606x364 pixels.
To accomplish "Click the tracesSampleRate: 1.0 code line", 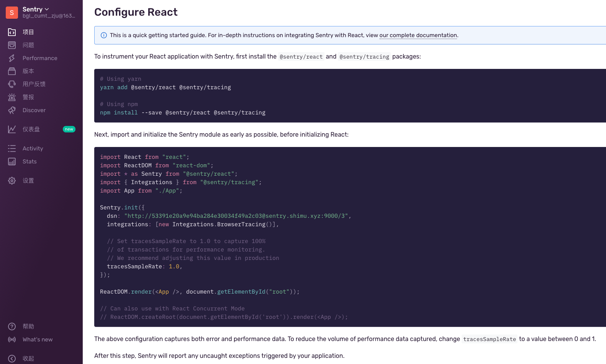I will pyautogui.click(x=145, y=266).
